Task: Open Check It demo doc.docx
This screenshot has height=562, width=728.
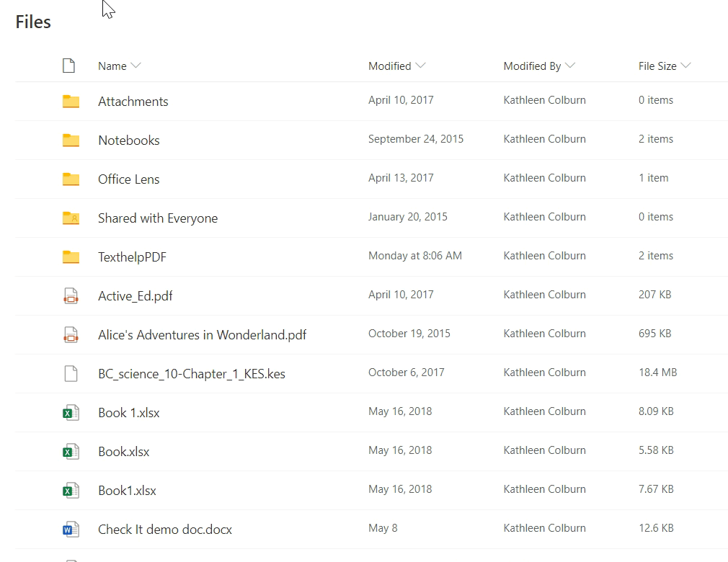Action: pos(164,529)
